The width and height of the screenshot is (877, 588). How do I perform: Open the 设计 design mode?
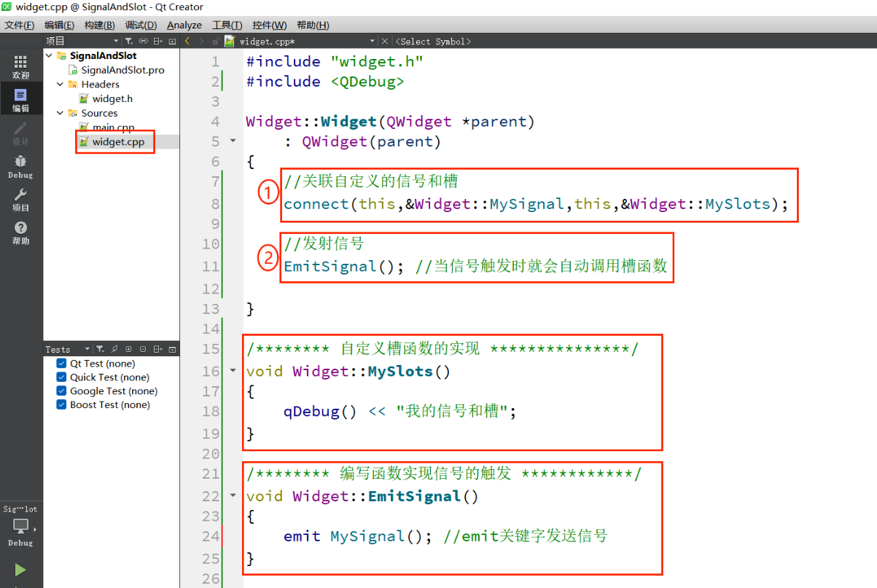click(x=20, y=133)
